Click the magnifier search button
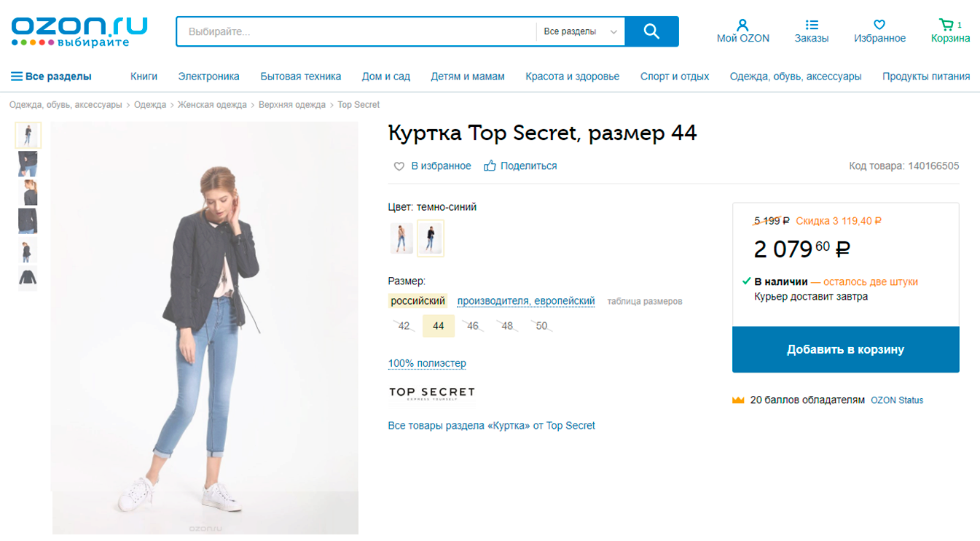 [x=651, y=31]
